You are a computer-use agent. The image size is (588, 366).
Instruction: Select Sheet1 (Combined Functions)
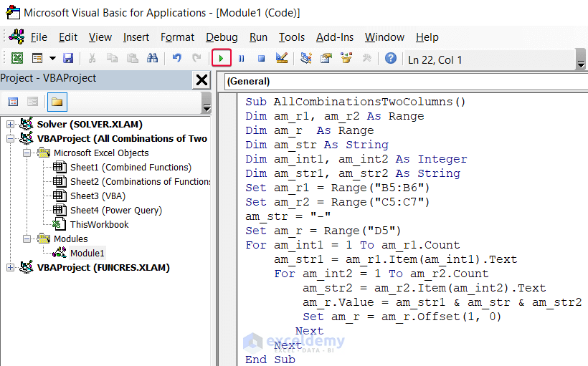coord(131,168)
